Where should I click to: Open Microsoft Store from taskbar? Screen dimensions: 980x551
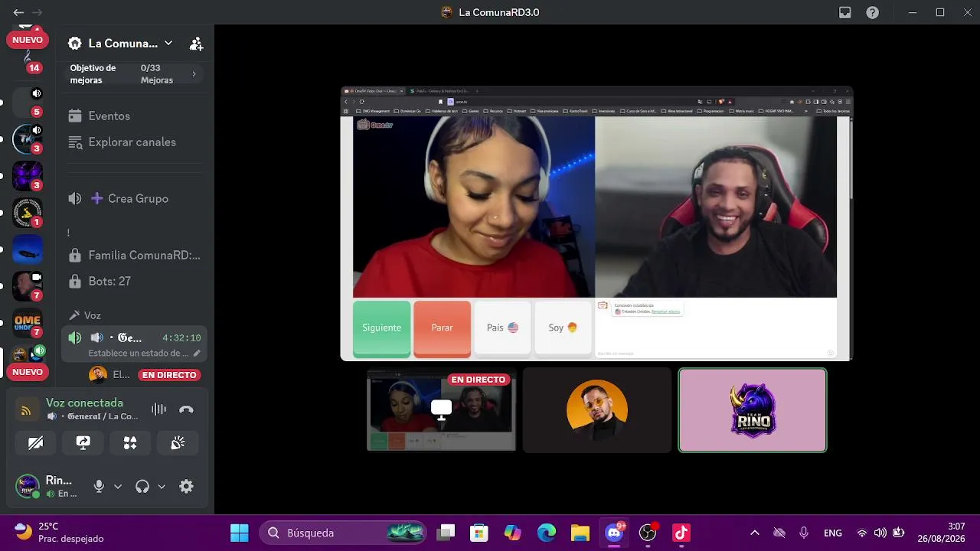(x=479, y=533)
